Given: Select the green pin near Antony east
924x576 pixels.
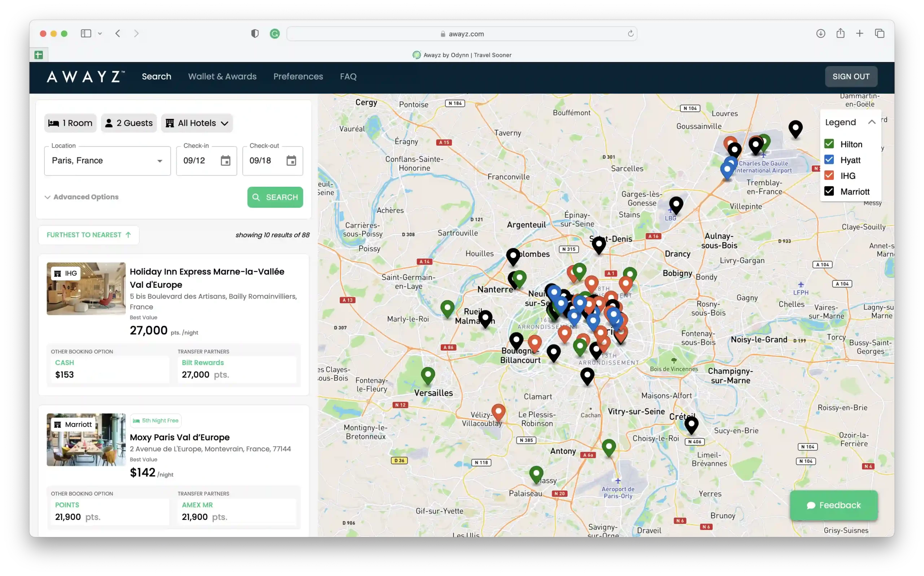Looking at the screenshot, I should pyautogui.click(x=609, y=448).
